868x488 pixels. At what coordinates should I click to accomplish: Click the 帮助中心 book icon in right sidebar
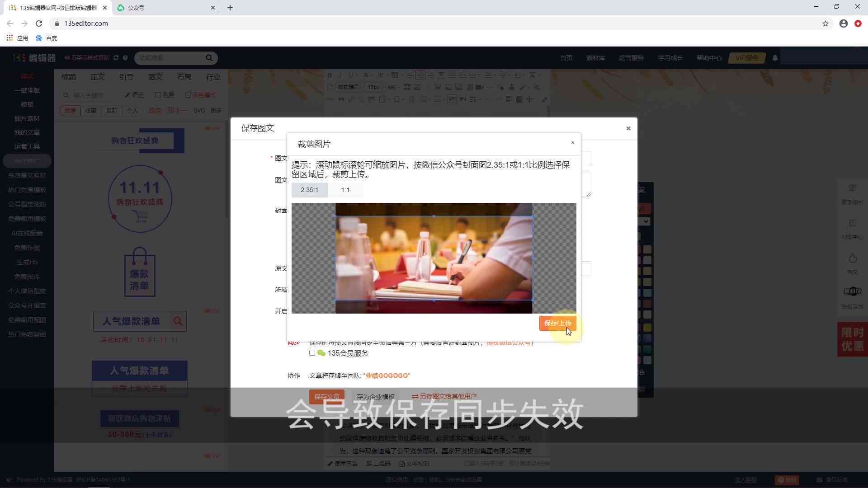(x=852, y=223)
